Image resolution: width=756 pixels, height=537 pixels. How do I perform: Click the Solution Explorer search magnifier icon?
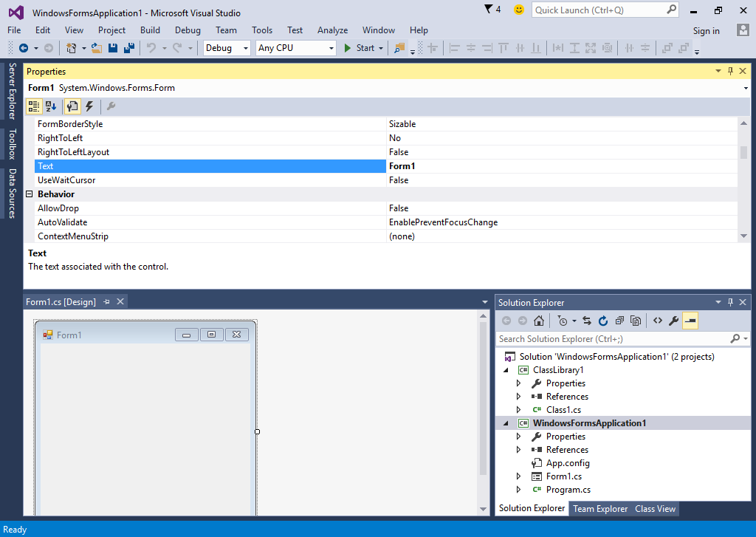(735, 339)
